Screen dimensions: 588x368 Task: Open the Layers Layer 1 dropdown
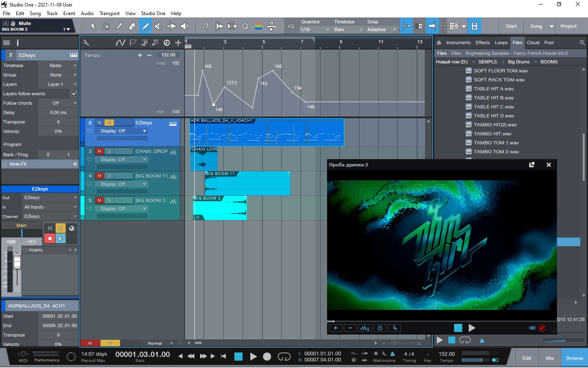(x=58, y=84)
